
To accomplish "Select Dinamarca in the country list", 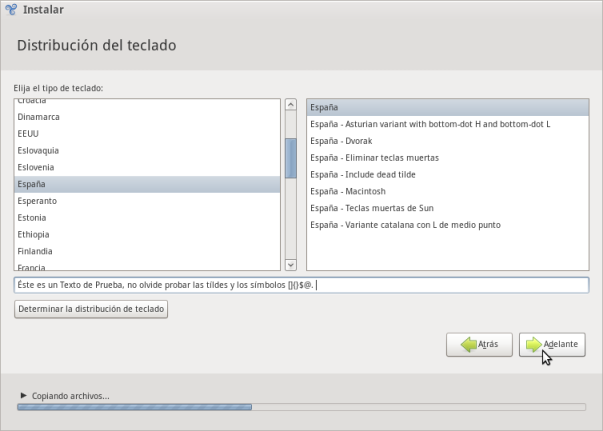I will pyautogui.click(x=147, y=117).
